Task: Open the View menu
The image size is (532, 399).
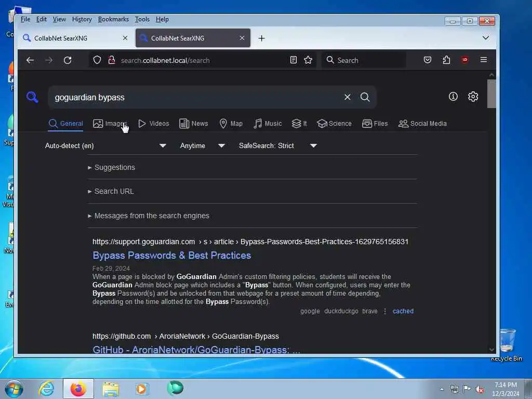Action: (59, 19)
